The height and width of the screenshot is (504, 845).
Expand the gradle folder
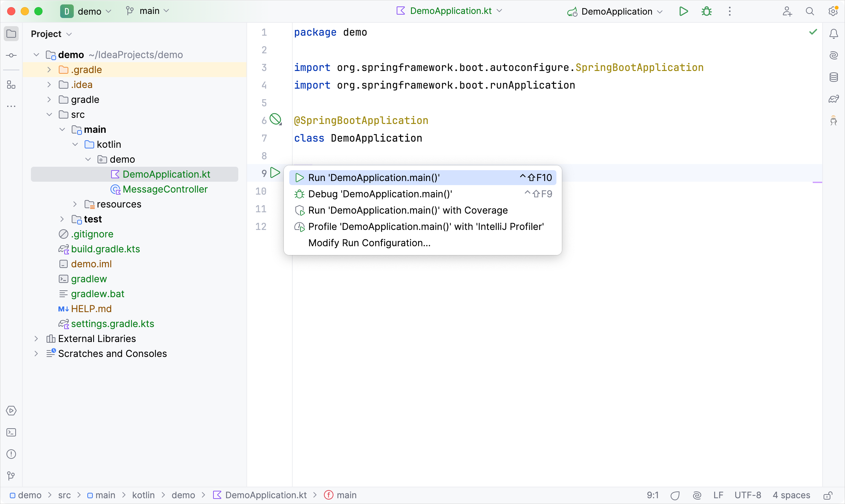pos(49,100)
